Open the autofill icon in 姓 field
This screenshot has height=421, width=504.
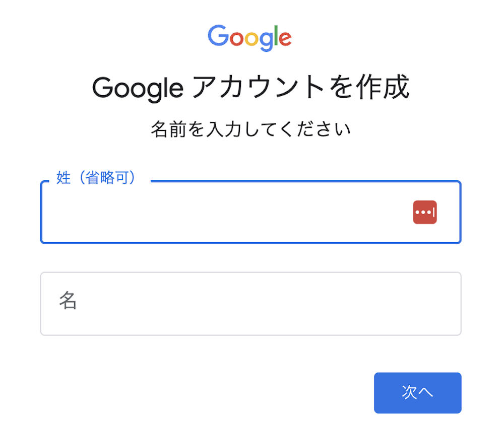tap(424, 213)
